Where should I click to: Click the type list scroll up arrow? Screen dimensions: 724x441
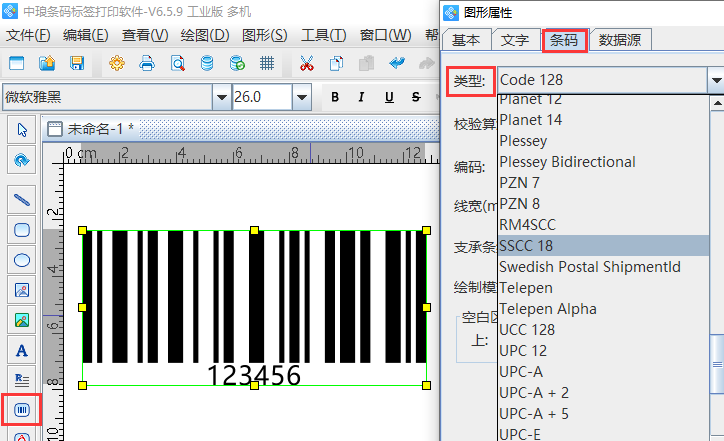[x=717, y=103]
